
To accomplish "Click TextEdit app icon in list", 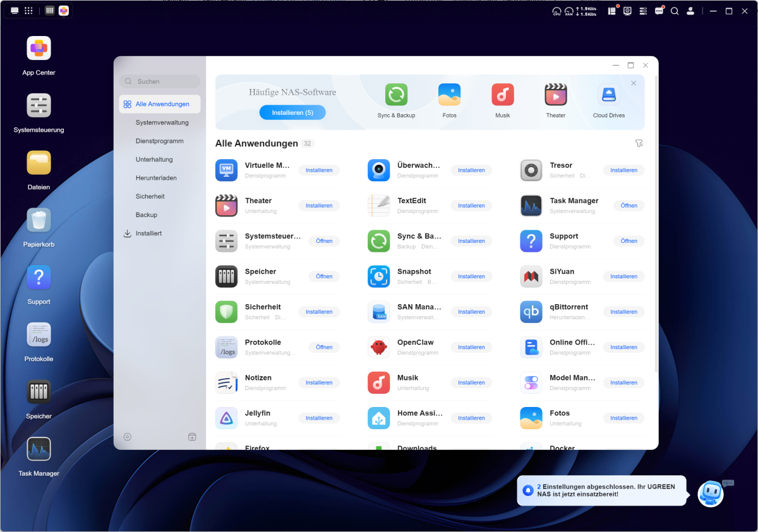I will pos(379,206).
